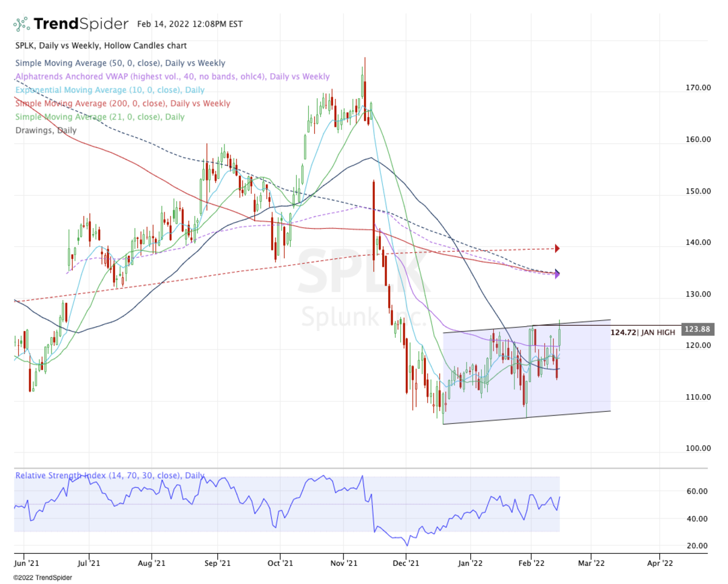Click the Sep '21 date axis label
Viewport: 728px width, 584px height.
pos(217,563)
